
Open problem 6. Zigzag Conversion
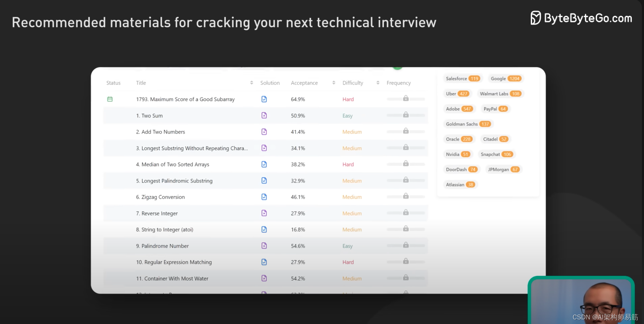pos(160,197)
